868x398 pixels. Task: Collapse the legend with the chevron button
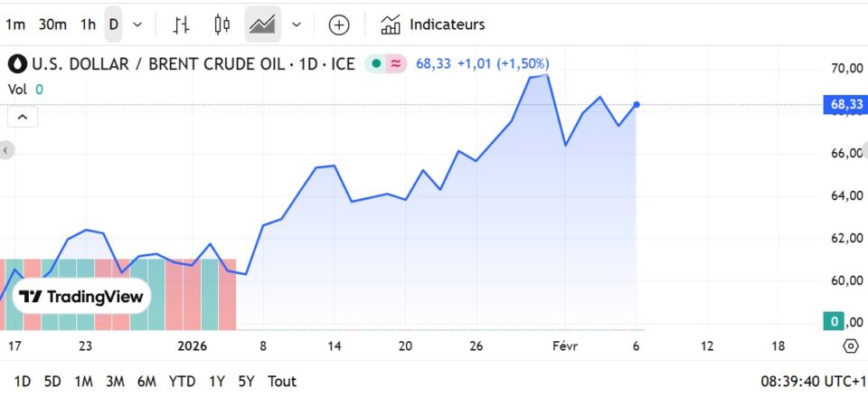tap(23, 117)
